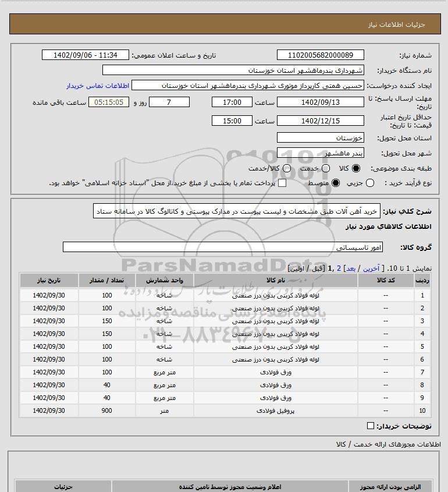Select row 5 date 1402/09/30

pyautogui.click(x=49, y=346)
